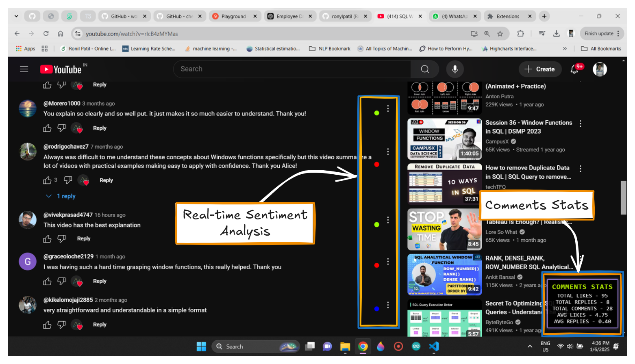Like the comment by @kikelomojaji2885

(x=48, y=325)
